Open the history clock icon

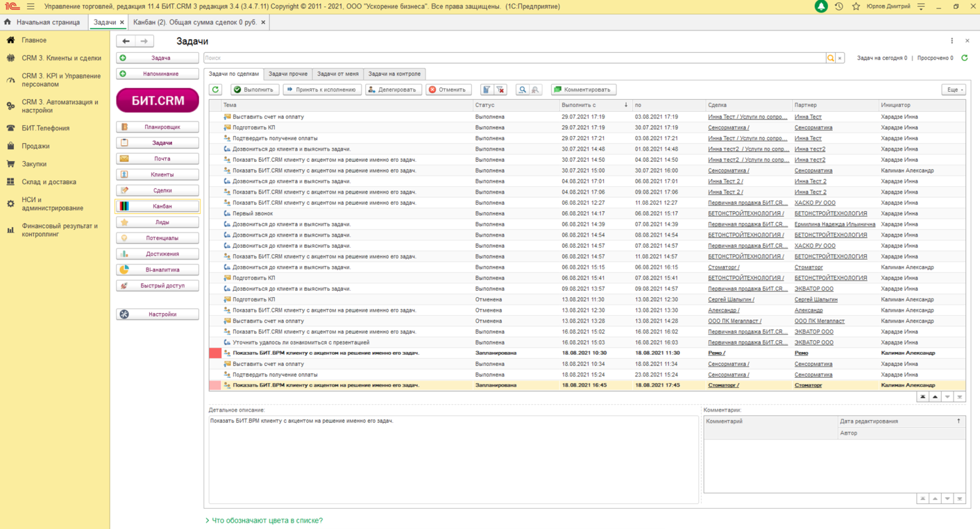click(839, 6)
